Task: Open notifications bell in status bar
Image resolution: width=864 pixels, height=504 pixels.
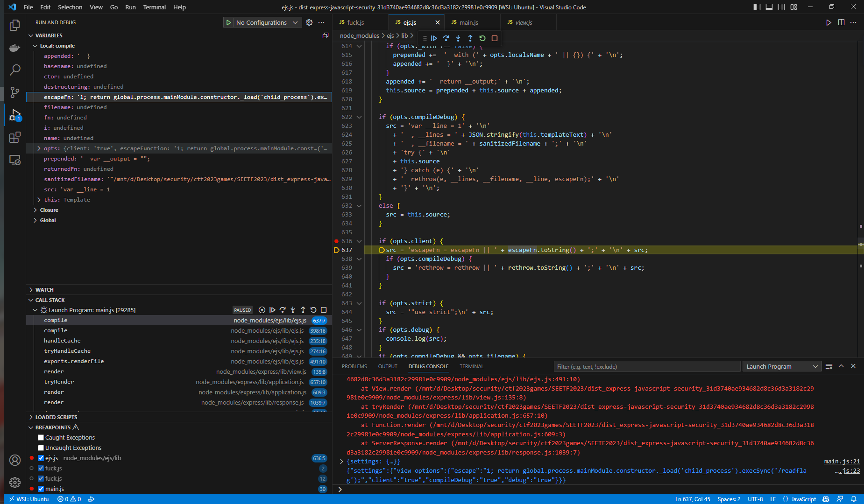Action: [x=854, y=499]
